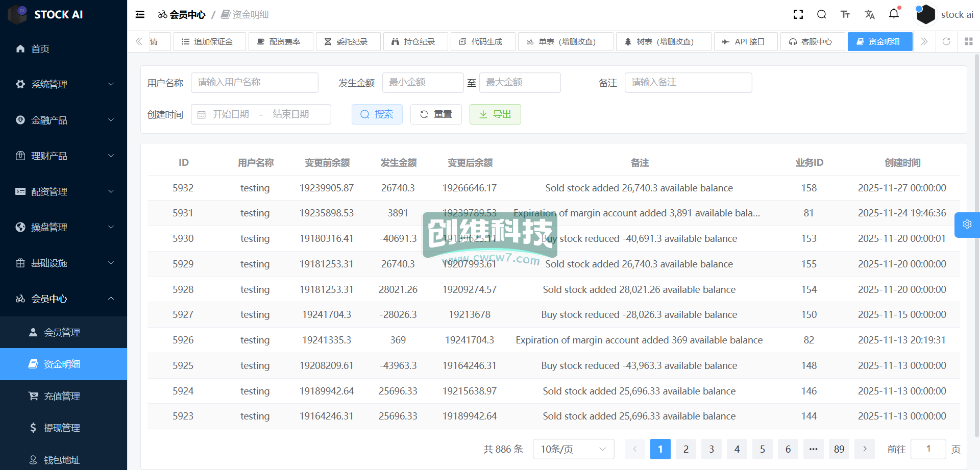Collapse the 会员中心 sidebar section
Screen dimensions: 980x470
pos(63,299)
